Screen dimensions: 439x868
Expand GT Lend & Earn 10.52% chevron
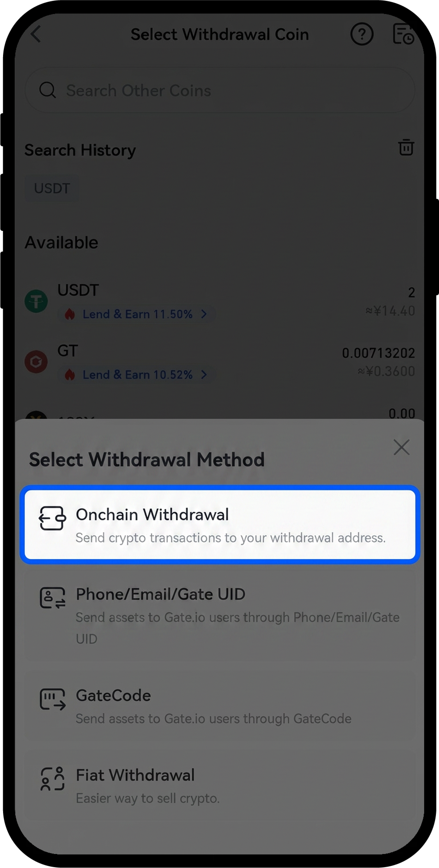pyautogui.click(x=204, y=374)
